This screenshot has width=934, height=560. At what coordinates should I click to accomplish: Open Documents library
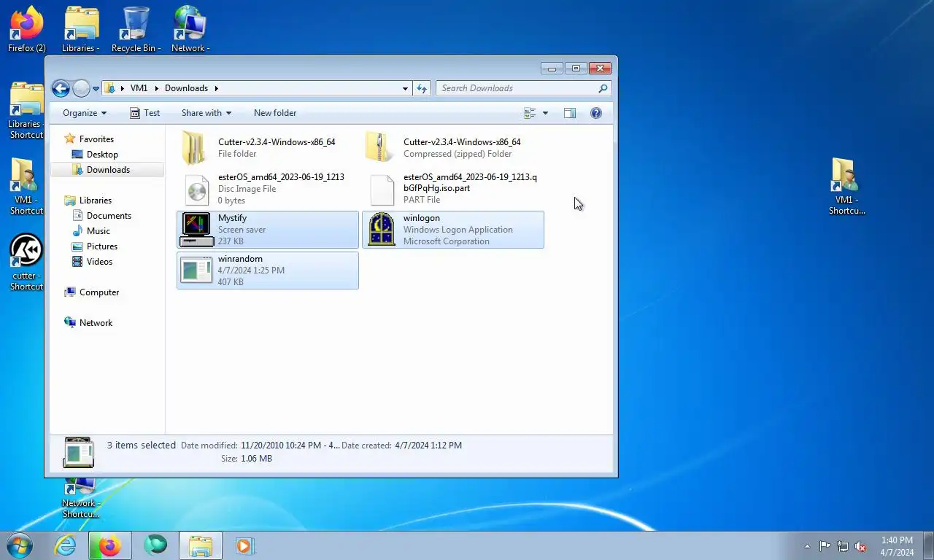(x=109, y=216)
